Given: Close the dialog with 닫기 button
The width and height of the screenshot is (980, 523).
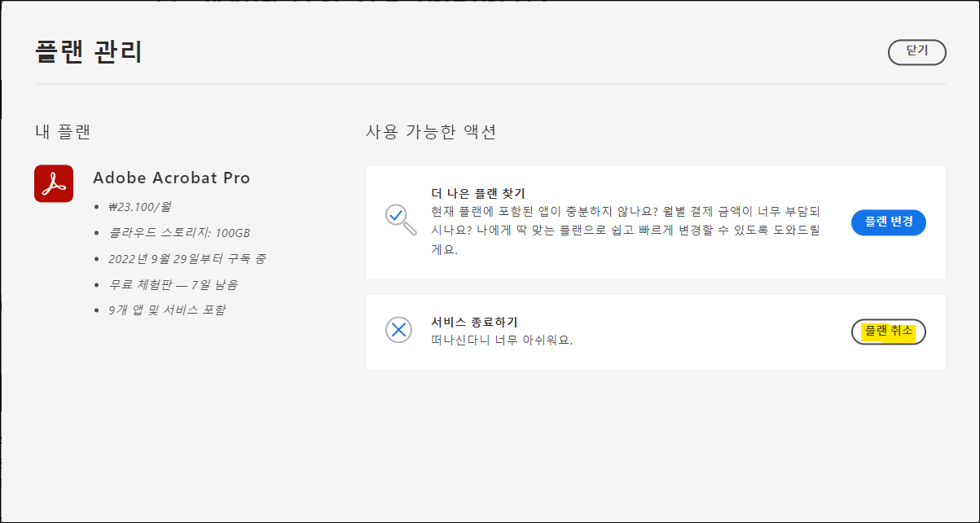Looking at the screenshot, I should [916, 52].
